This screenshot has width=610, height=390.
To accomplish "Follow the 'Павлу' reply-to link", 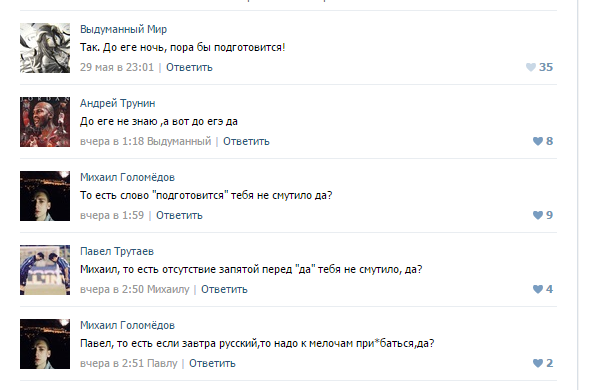I will [x=162, y=363].
